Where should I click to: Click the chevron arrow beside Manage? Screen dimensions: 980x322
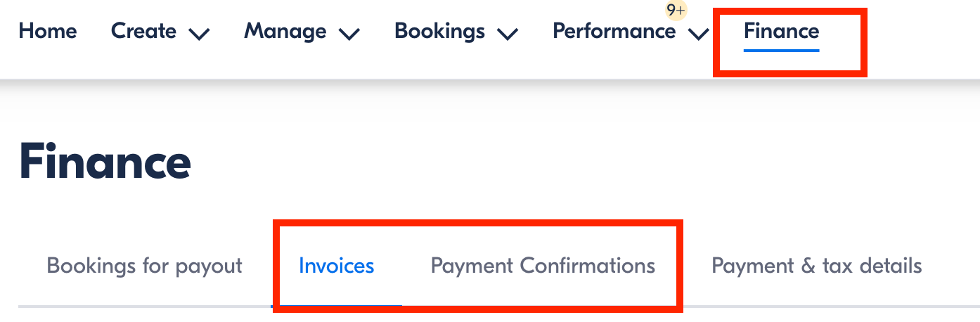pyautogui.click(x=349, y=34)
